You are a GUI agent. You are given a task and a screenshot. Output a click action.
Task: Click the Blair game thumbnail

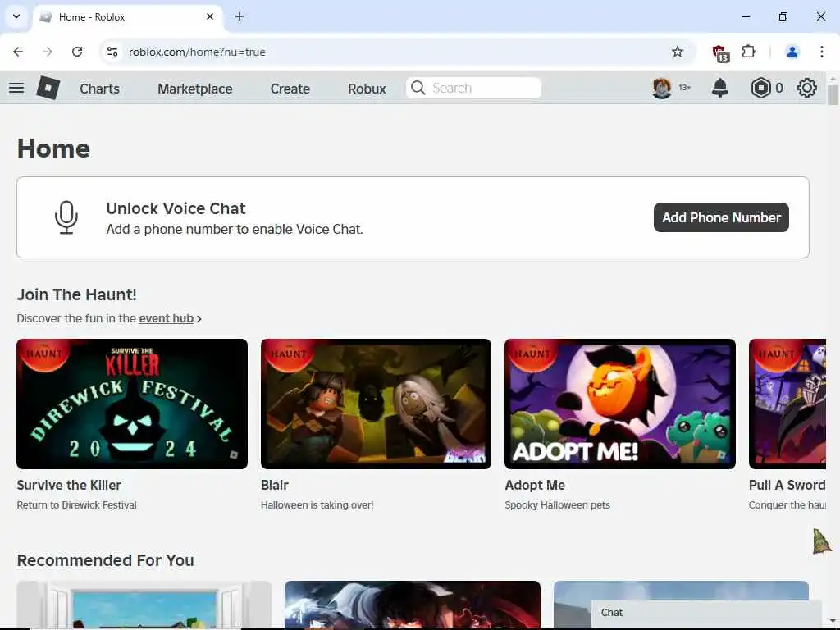click(x=376, y=404)
